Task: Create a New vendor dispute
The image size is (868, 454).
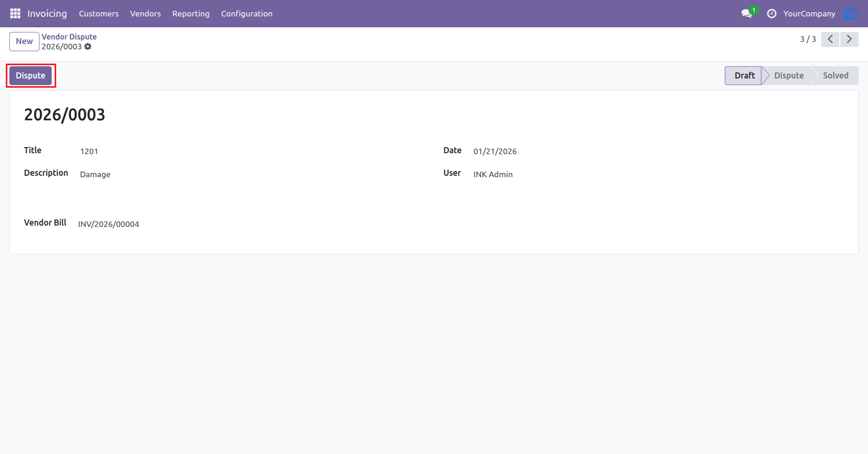Action: pyautogui.click(x=24, y=41)
